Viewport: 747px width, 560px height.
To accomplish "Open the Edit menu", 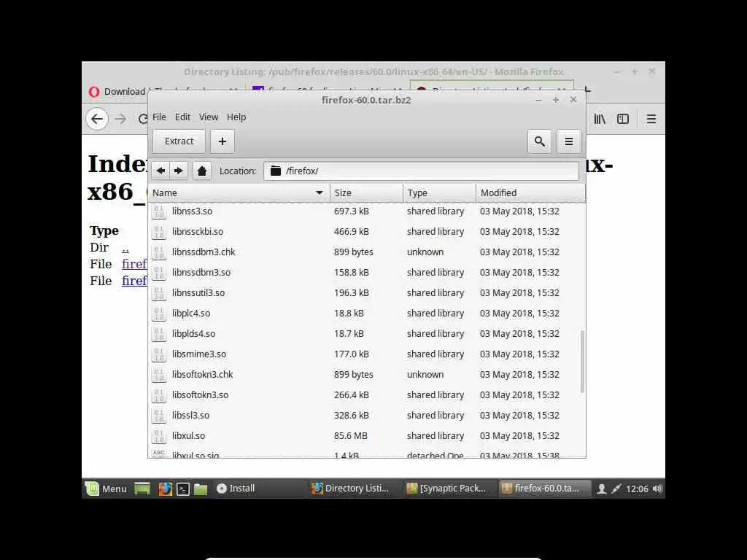I will pos(182,117).
